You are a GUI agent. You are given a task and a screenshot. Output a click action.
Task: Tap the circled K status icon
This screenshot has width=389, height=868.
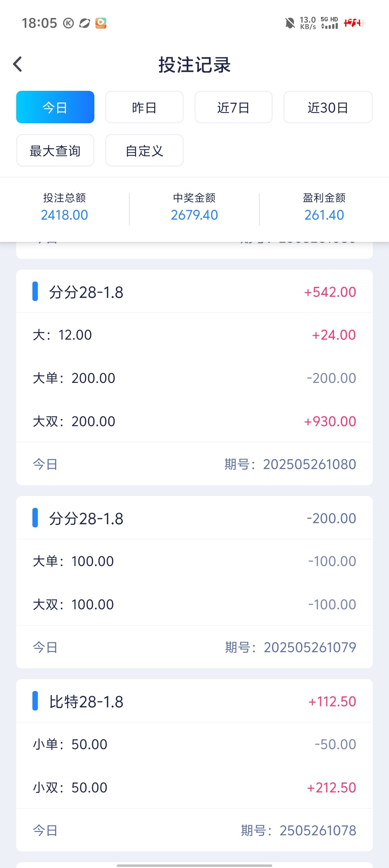68,23
